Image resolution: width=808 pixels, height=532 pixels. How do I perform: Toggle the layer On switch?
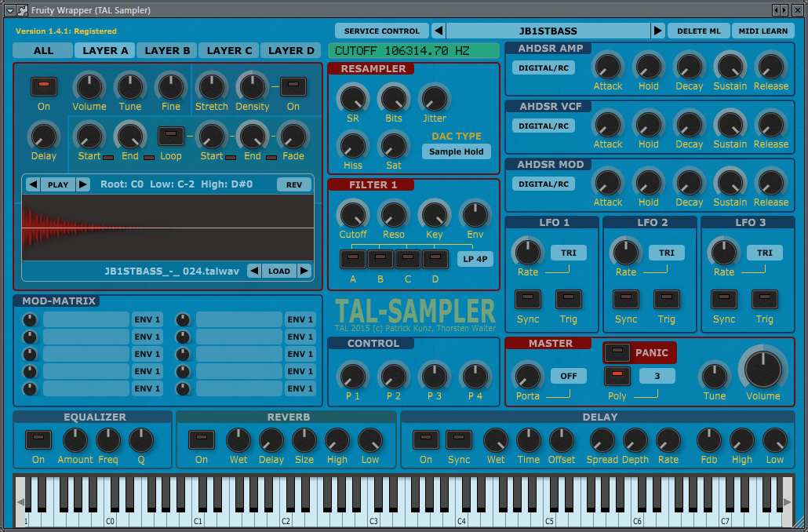pyautogui.click(x=44, y=86)
